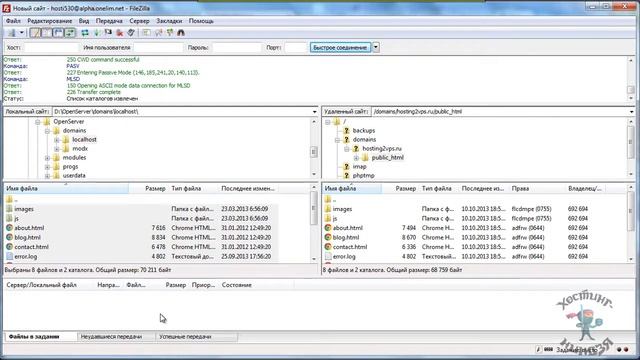This screenshot has width=640, height=360.
Task: Select remote error.log file icon
Action: tap(328, 256)
